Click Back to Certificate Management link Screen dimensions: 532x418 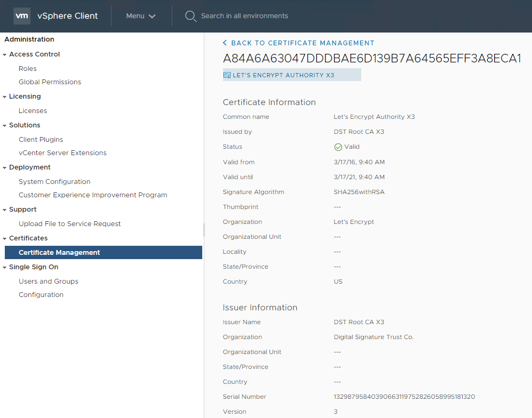(299, 43)
